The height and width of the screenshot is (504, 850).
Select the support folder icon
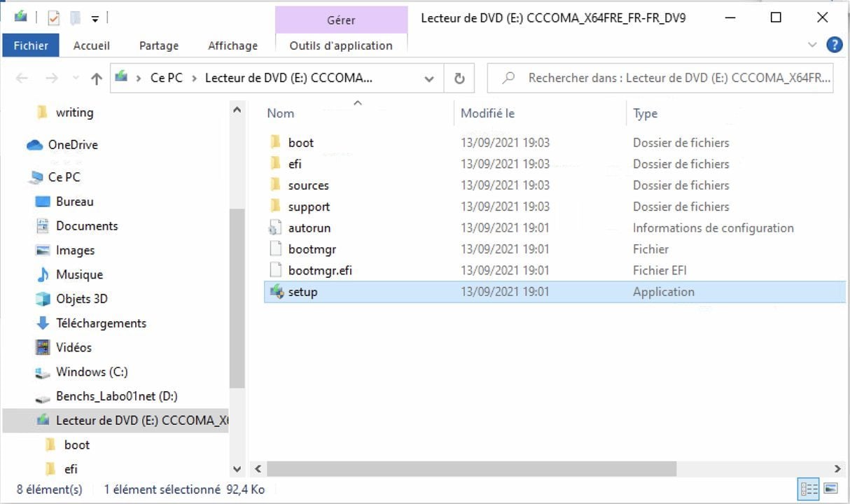point(275,206)
